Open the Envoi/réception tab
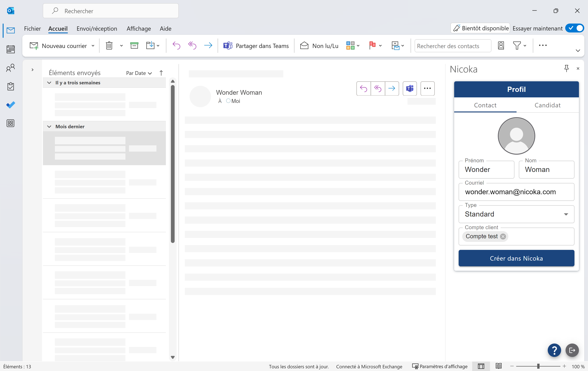Screen dimensions: 588x371 pyautogui.click(x=97, y=29)
